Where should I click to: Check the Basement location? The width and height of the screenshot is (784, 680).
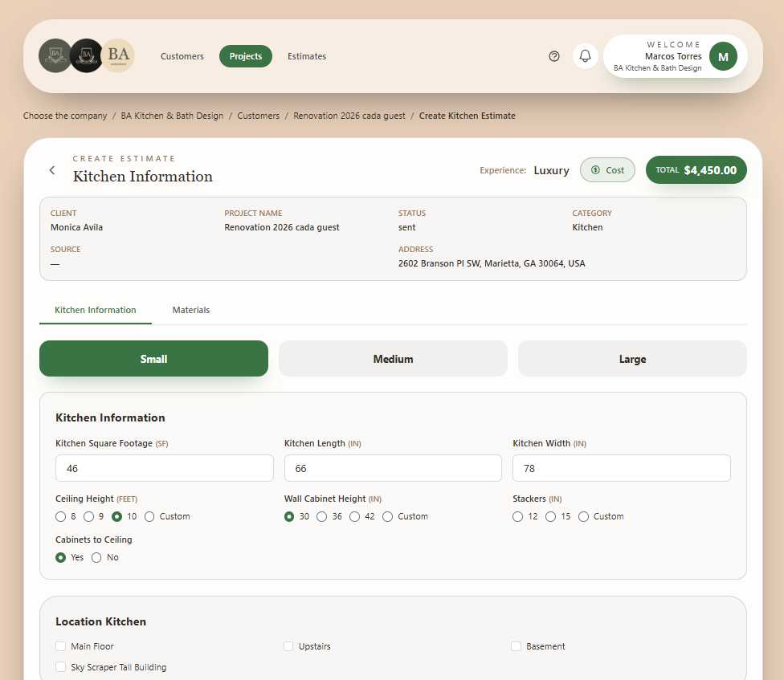[x=516, y=646]
